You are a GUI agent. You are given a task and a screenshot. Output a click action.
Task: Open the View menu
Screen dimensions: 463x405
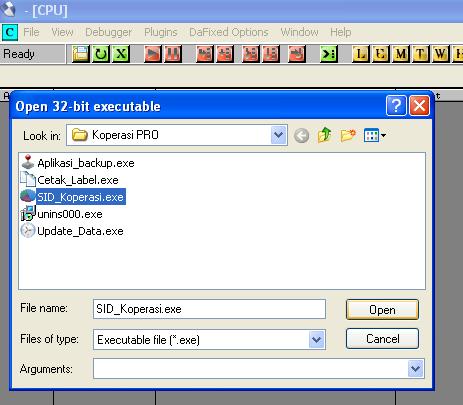point(62,32)
